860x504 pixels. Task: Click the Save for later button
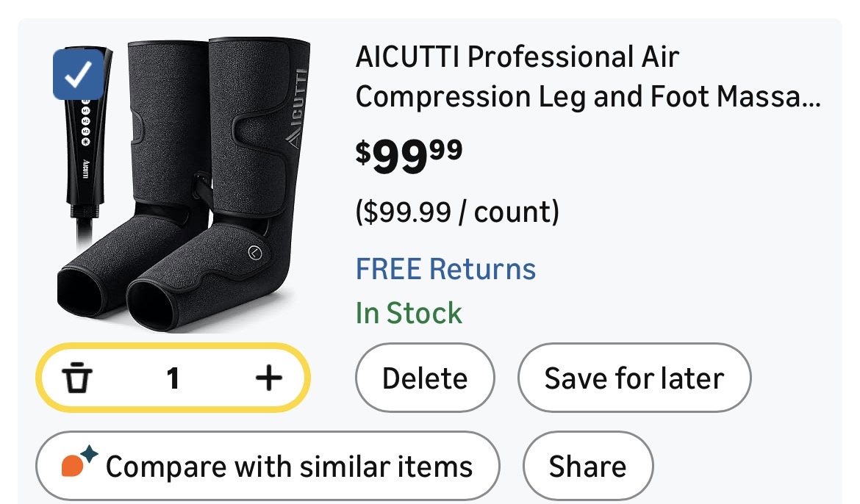click(634, 378)
